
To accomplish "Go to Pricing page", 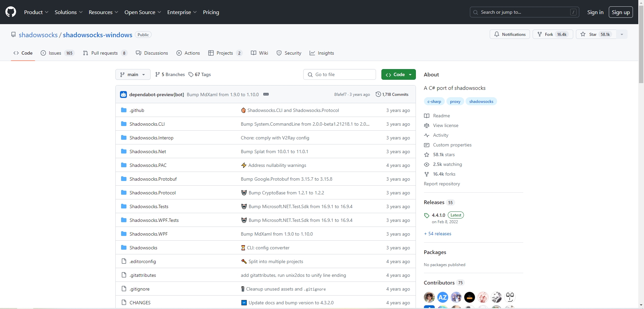I will coord(211,12).
